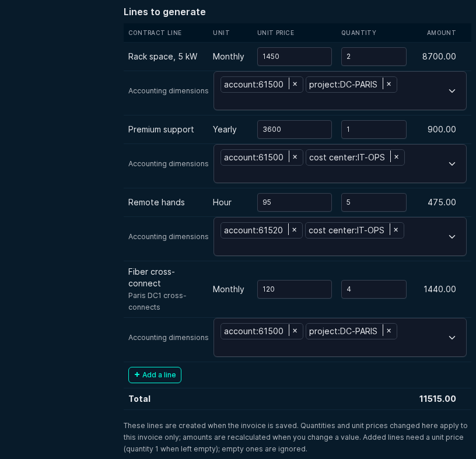This screenshot has width=476, height=459.
Task: Remove account:61520 tag from Remote hands line
Action: 294,230
